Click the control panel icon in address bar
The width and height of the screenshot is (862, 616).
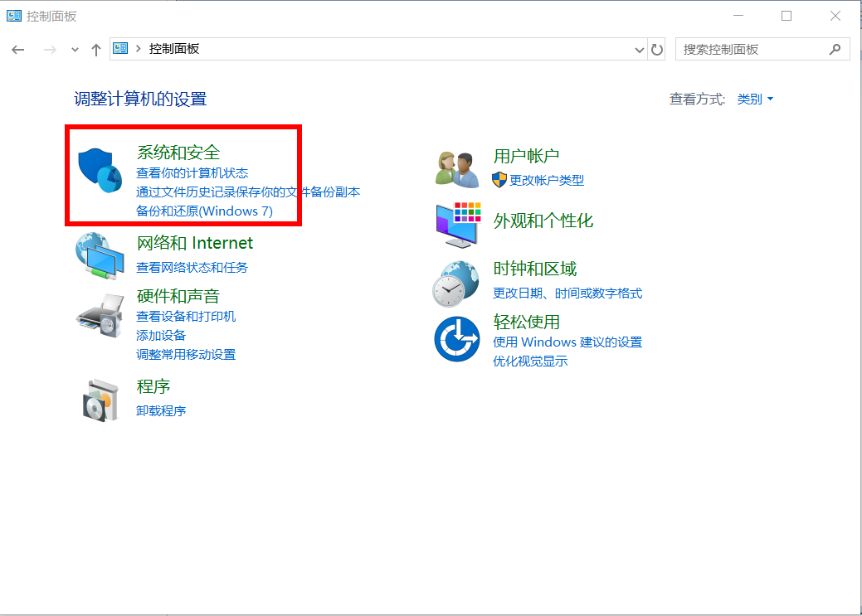click(x=120, y=48)
